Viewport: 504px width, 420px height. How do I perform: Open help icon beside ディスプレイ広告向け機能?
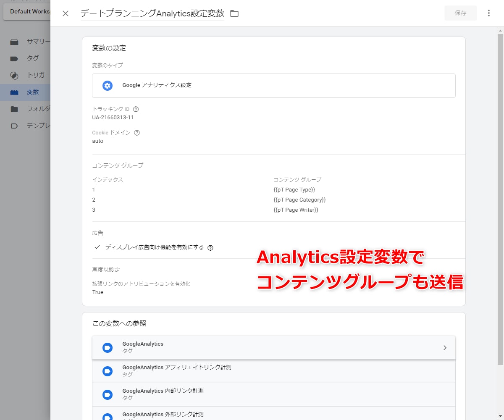(x=210, y=248)
